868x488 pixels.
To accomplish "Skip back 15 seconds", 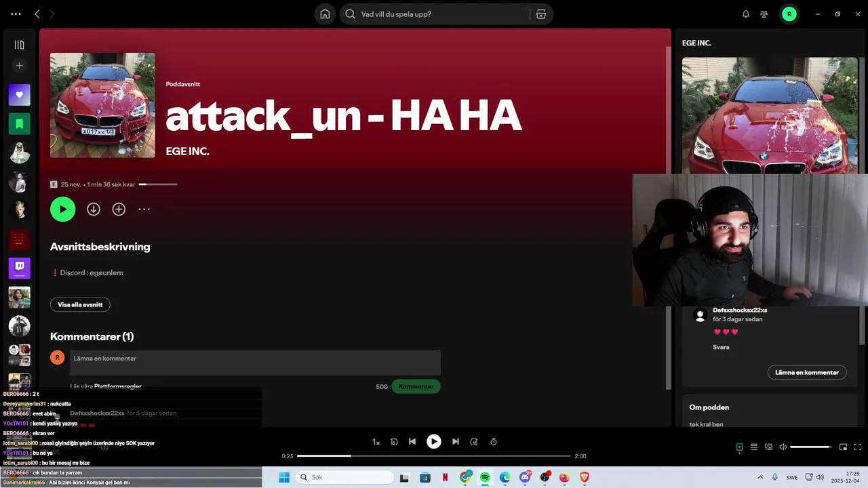I will click(394, 442).
